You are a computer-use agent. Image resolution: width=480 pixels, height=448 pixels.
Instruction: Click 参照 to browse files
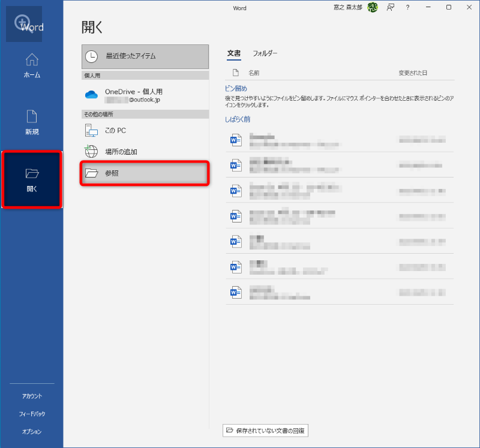click(x=145, y=173)
